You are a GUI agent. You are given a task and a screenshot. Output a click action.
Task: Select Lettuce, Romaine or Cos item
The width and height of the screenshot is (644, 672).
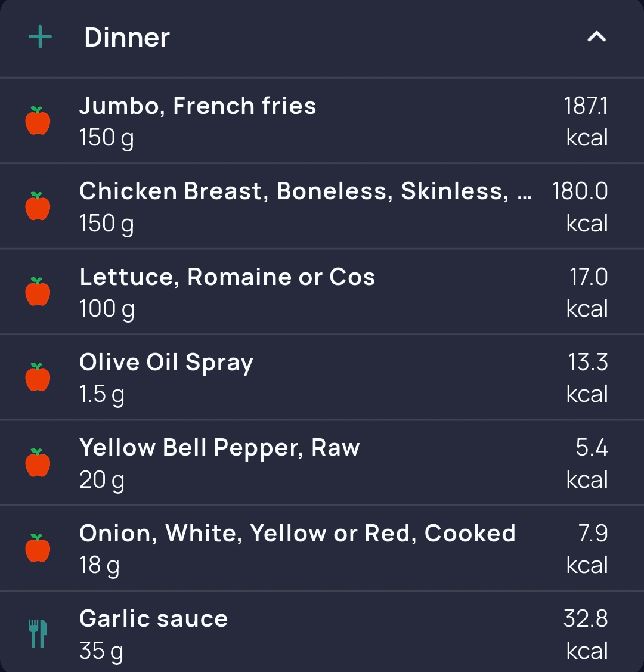322,292
